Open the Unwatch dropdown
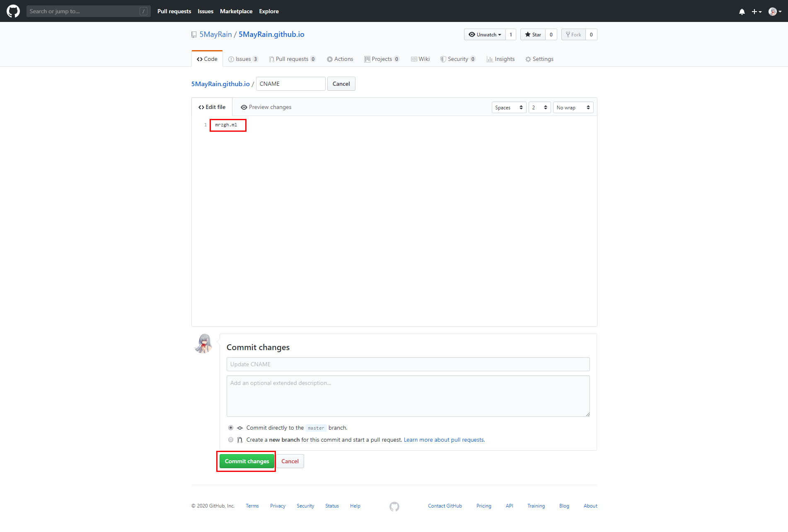 pyautogui.click(x=485, y=35)
